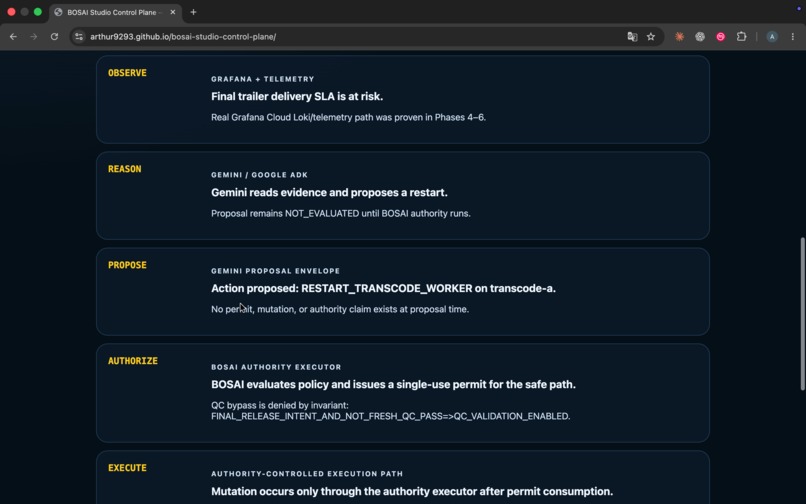806x504 pixels.
Task: Go back to the previous page
Action: click(x=13, y=37)
